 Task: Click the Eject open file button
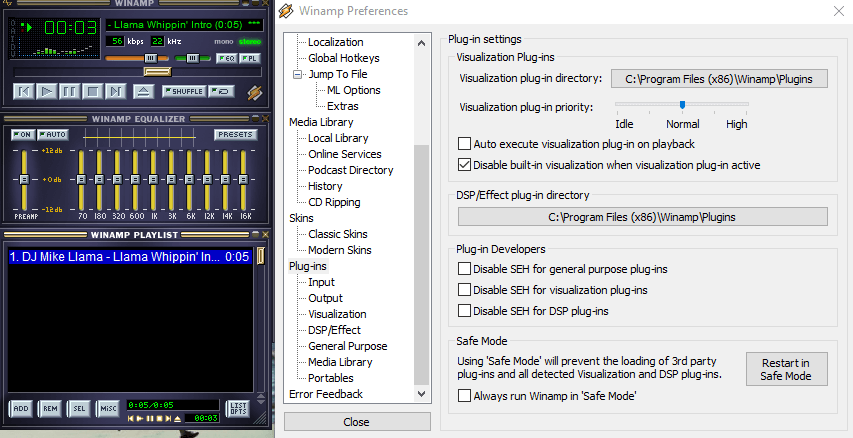pos(143,92)
